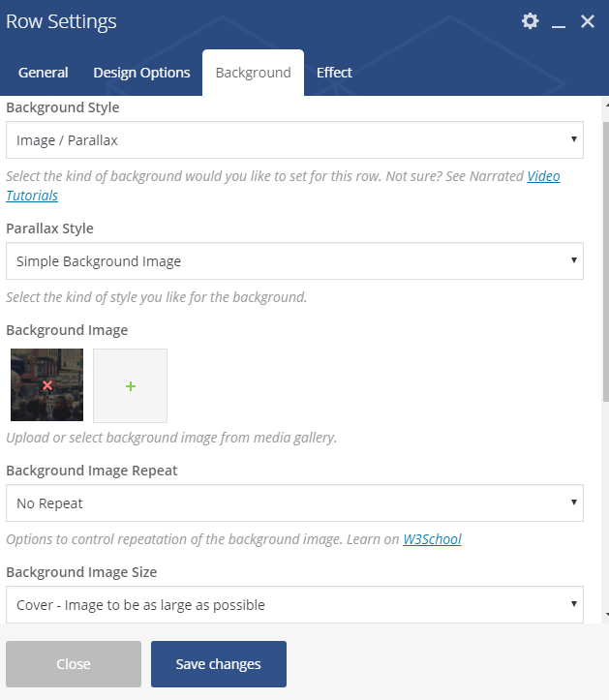
Task: Open the Background Image Size dropdown
Action: coord(294,605)
